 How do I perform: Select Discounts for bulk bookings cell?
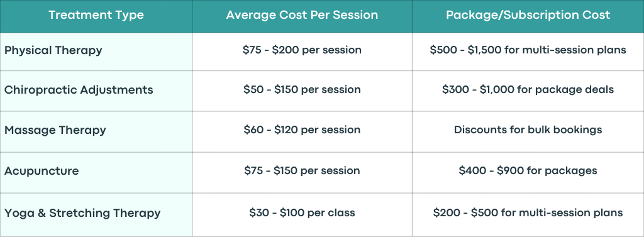click(528, 130)
